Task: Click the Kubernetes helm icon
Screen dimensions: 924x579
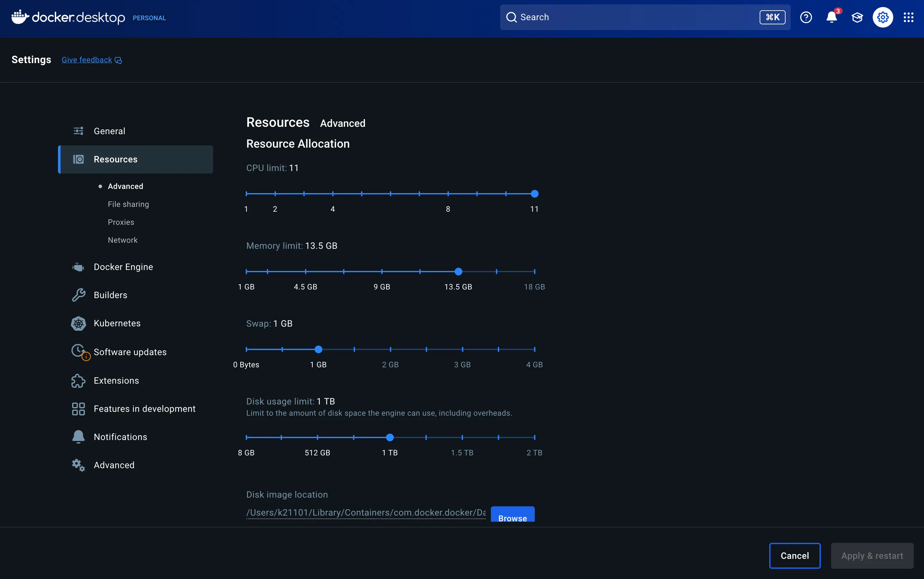Action: 78,323
